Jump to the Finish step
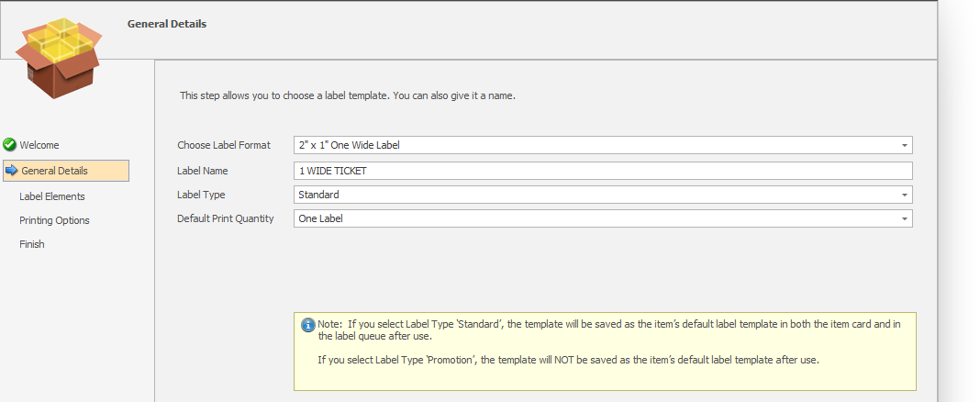980x402 pixels. [32, 244]
